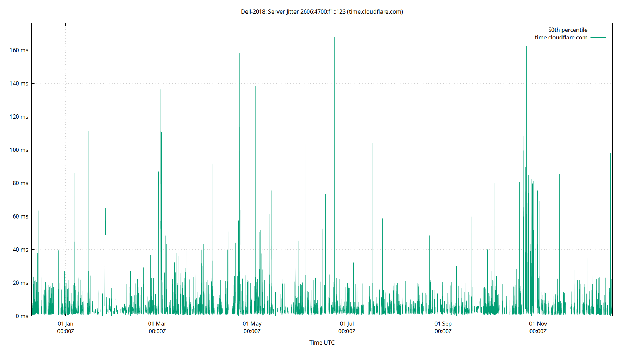
Task: Select the '50th percentile' legend entry
Action: click(x=567, y=30)
